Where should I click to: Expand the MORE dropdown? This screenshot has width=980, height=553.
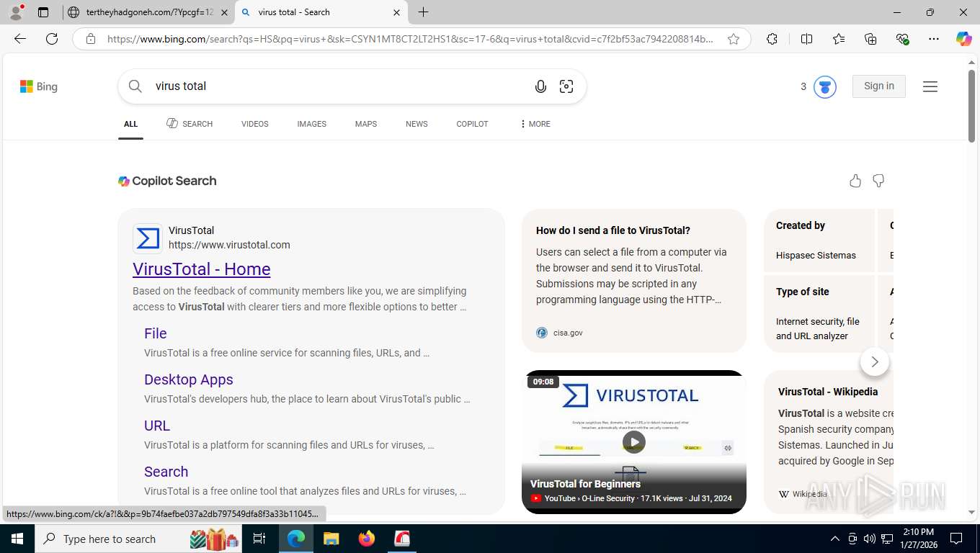pyautogui.click(x=535, y=124)
